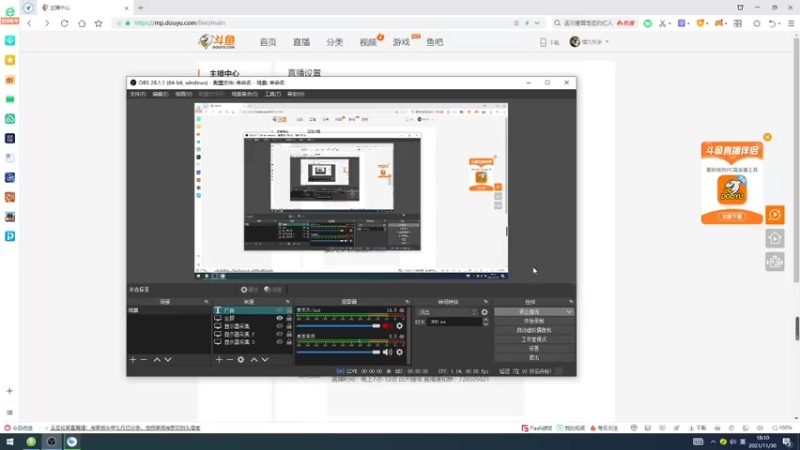Toggle lock on the 广告 source
The height and width of the screenshot is (450, 800).
[289, 310]
